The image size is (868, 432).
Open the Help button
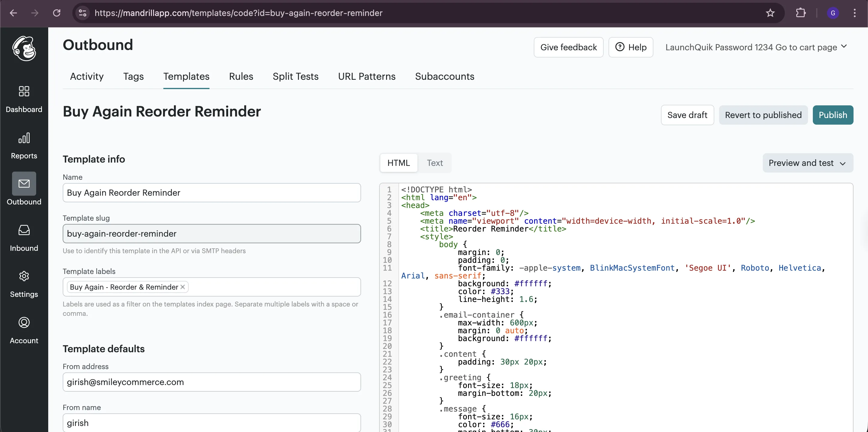631,48
